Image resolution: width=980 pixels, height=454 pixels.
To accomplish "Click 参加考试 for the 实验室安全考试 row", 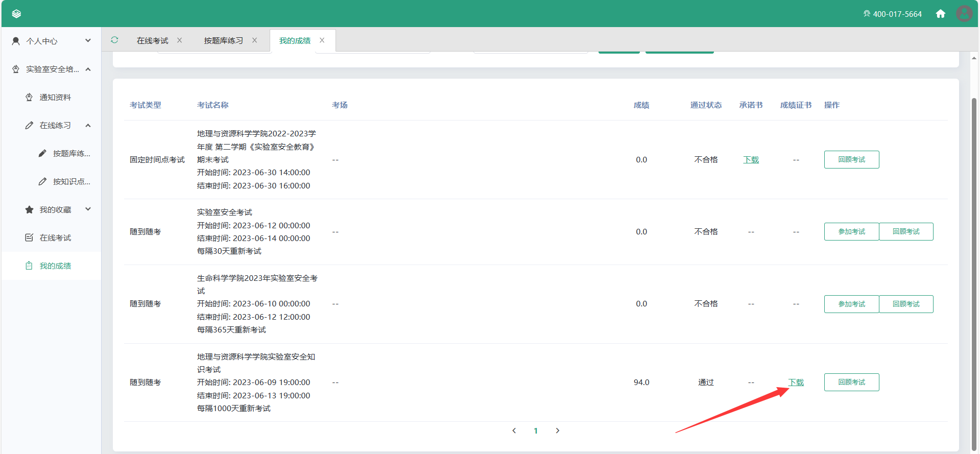I will (851, 231).
